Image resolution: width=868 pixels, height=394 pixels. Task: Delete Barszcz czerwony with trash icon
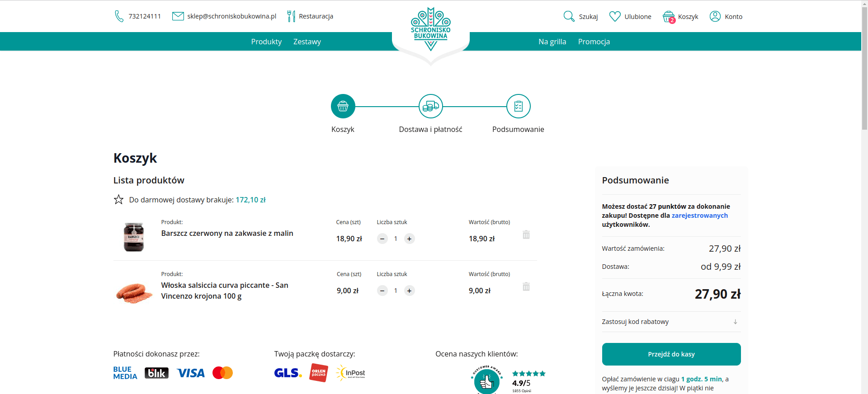click(526, 235)
